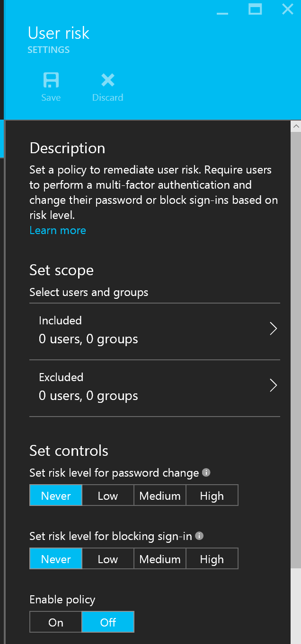This screenshot has height=644, width=301.
Task: Click the scrollbar up arrow
Action: tap(296, 126)
